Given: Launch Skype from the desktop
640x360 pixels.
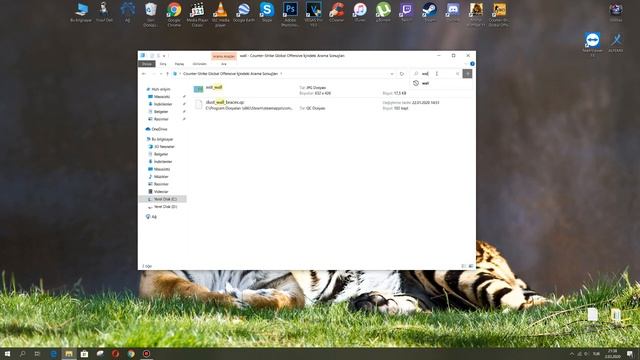Looking at the screenshot, I should tap(267, 12).
